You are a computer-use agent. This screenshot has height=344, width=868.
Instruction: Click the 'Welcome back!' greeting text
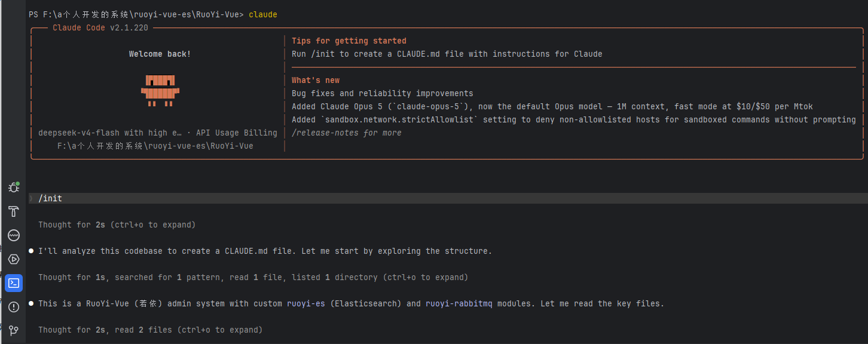coord(160,54)
